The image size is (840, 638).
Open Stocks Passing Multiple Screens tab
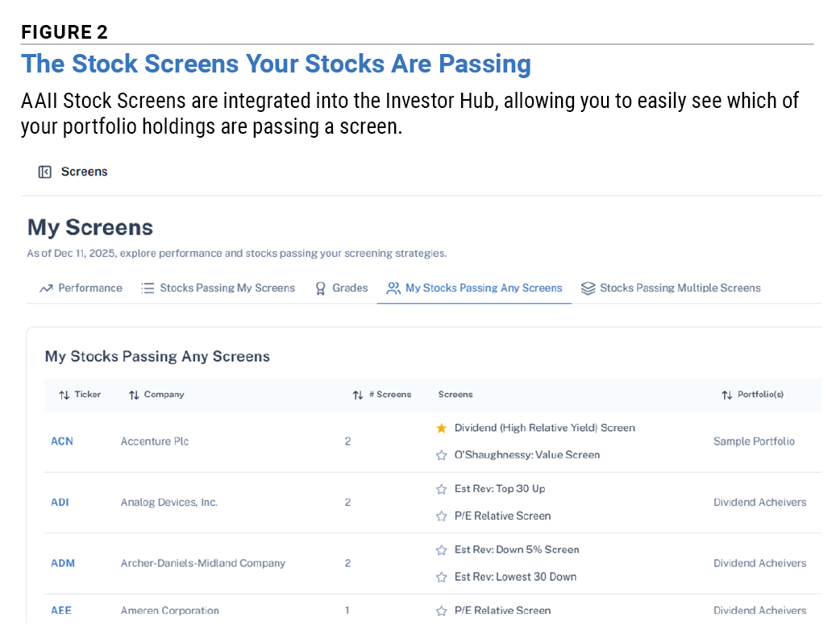[x=671, y=288]
